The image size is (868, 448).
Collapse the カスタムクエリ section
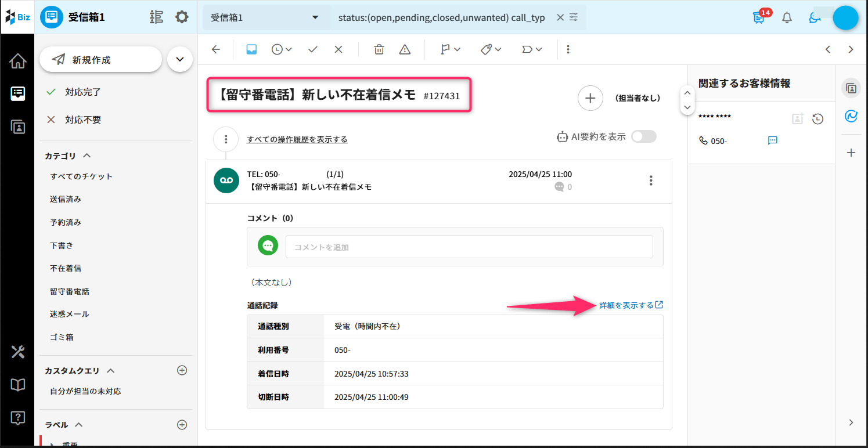tap(110, 370)
